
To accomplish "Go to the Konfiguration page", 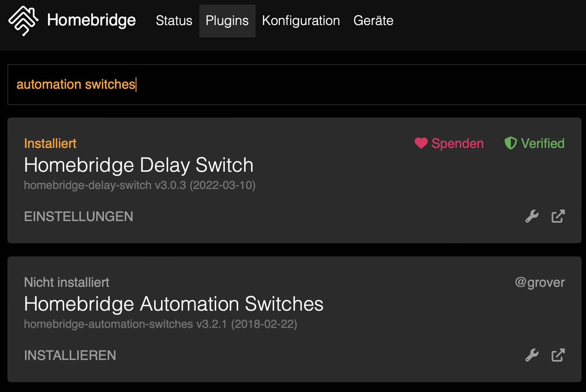I will (301, 21).
